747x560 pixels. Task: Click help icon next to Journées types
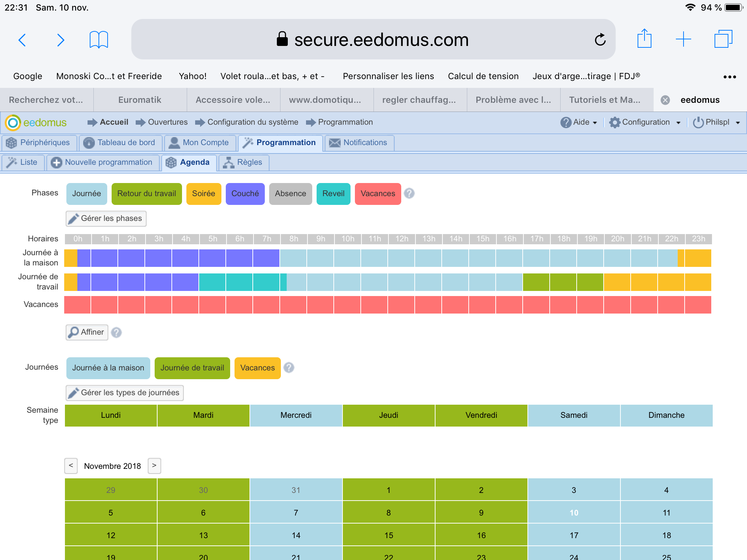click(289, 367)
